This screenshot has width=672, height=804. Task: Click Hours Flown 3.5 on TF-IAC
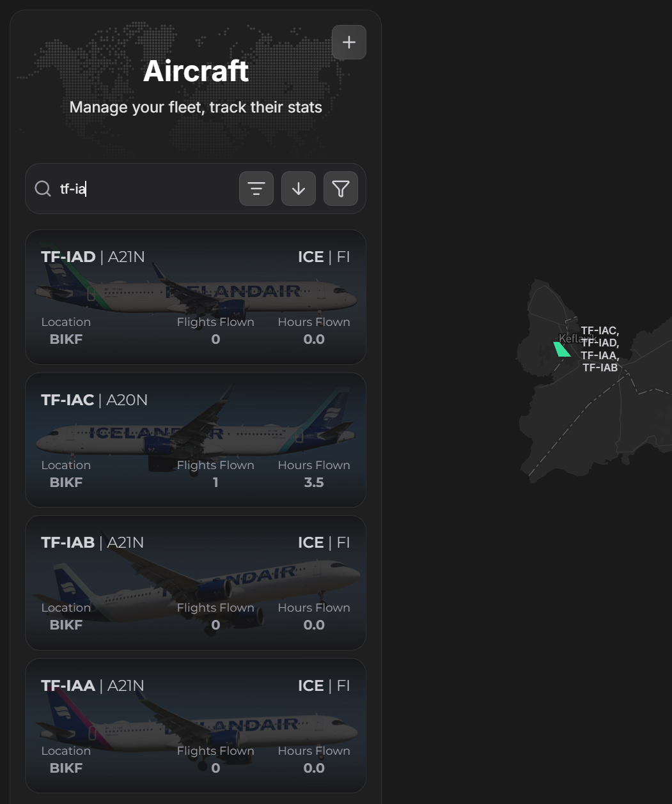point(314,483)
